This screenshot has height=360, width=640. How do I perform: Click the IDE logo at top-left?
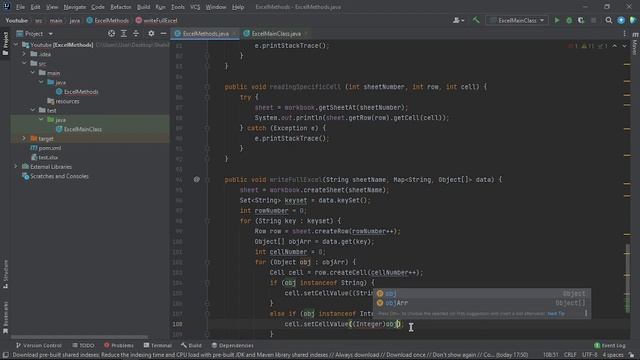click(7, 7)
